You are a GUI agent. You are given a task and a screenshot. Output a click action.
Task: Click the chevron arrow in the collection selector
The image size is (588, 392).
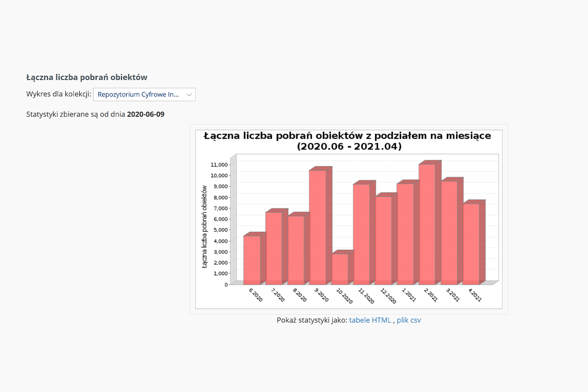tap(189, 95)
